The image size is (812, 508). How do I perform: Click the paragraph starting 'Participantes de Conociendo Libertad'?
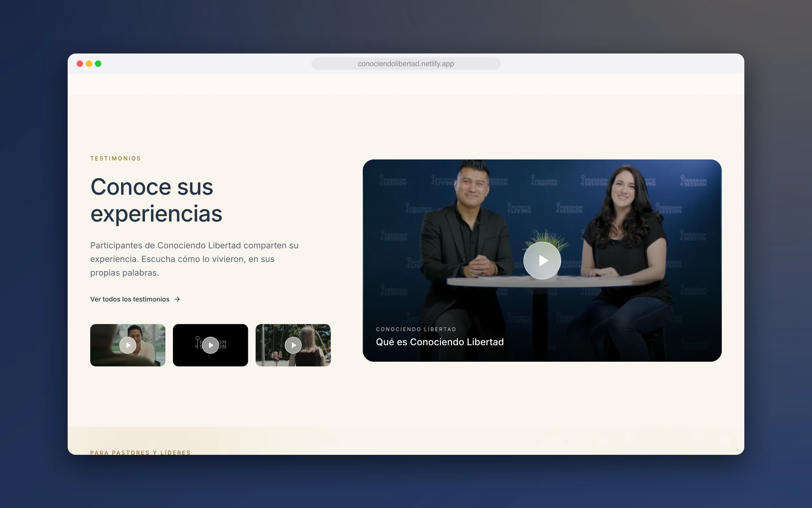(194, 259)
